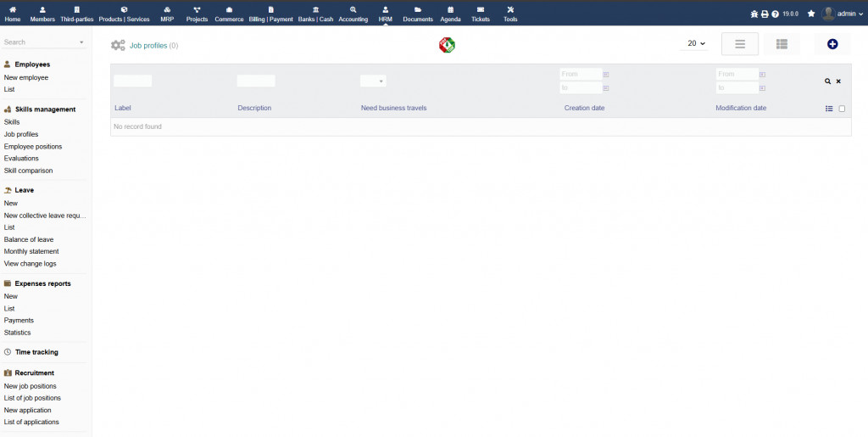Image resolution: width=868 pixels, height=437 pixels.
Task: Open Job profiles sidebar link
Action: tap(21, 134)
